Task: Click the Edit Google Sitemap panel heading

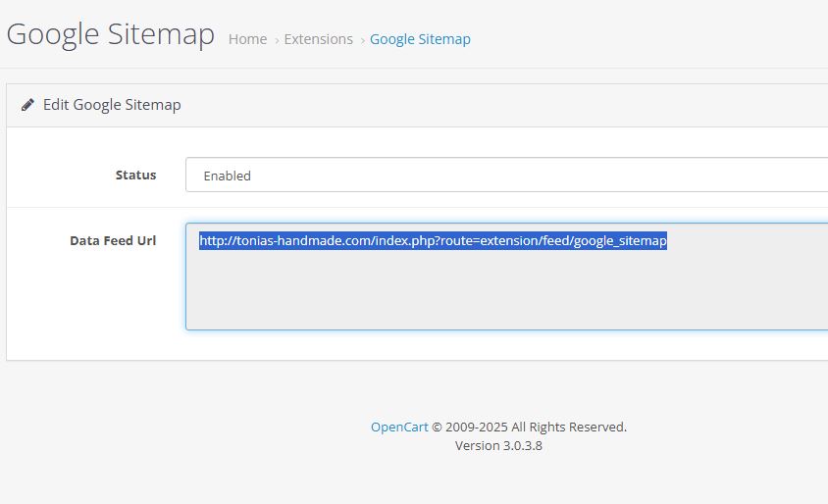Action: 112,105
